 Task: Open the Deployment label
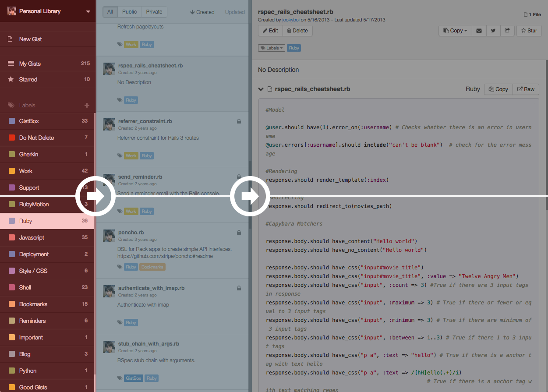[47, 254]
